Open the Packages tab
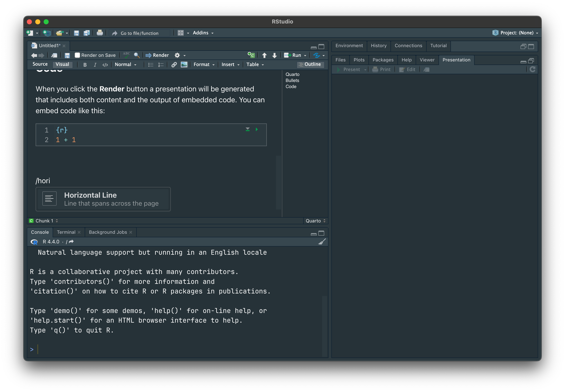565x392 pixels. (383, 60)
